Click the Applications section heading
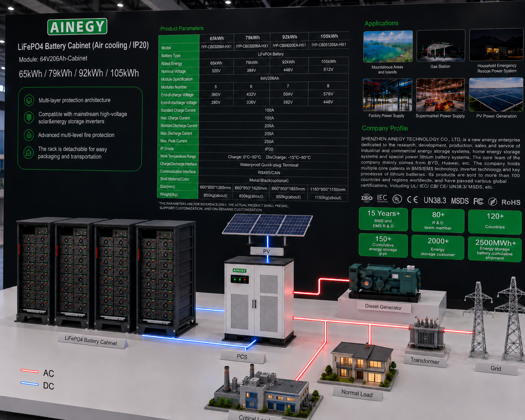525x420 pixels. click(382, 23)
